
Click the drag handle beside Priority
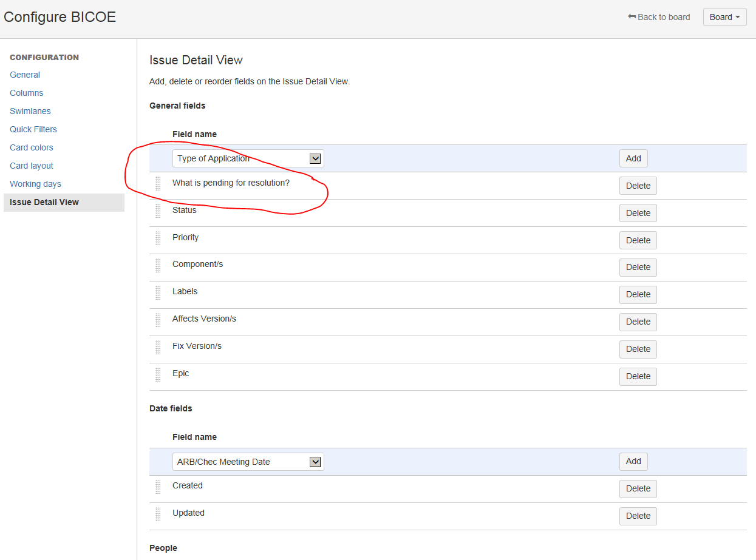click(158, 238)
